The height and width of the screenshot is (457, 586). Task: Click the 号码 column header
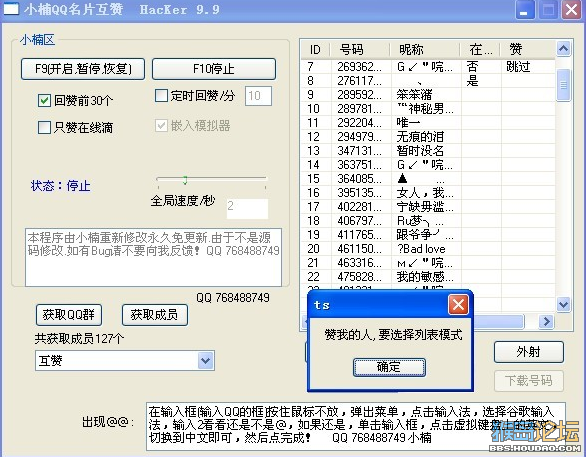[x=360, y=49]
